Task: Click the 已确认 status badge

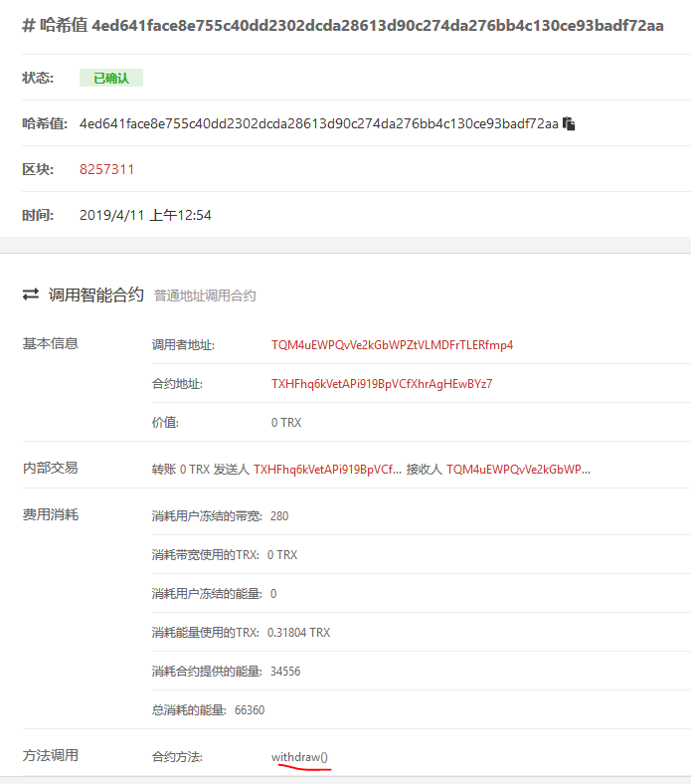Action: [x=111, y=78]
